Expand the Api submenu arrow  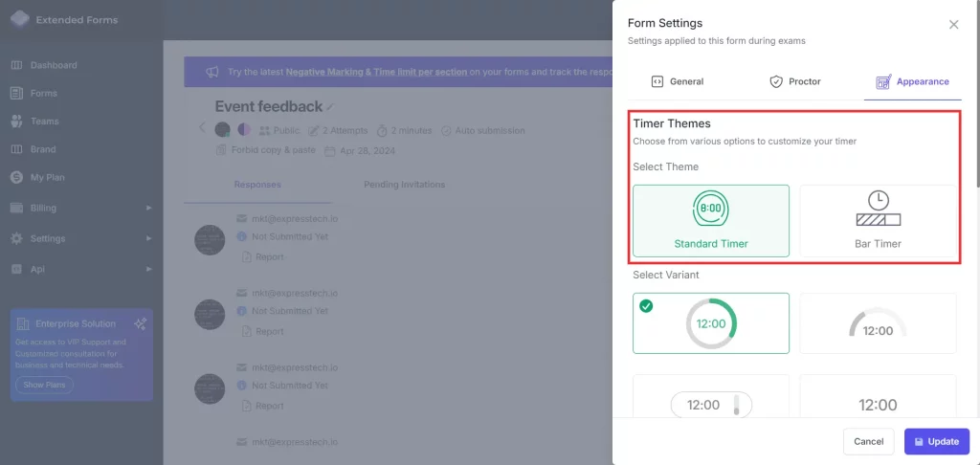148,269
